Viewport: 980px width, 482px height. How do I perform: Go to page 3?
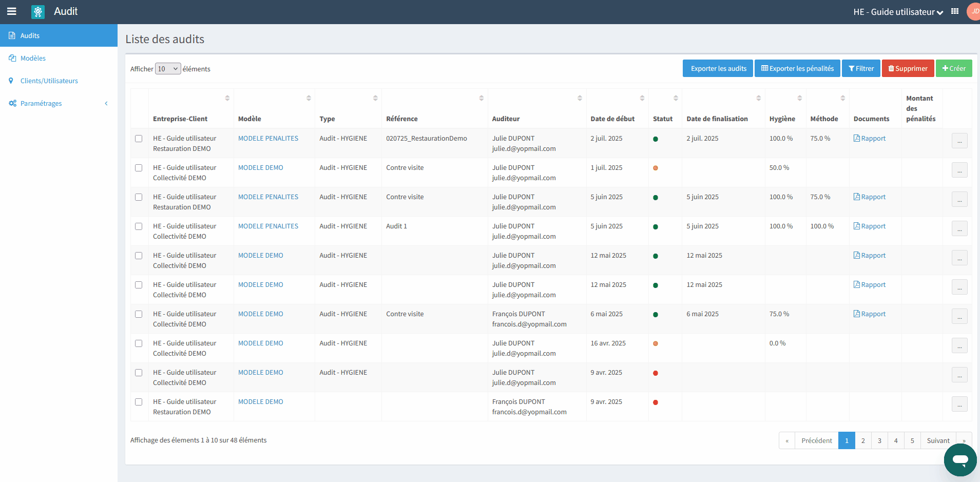tap(879, 440)
